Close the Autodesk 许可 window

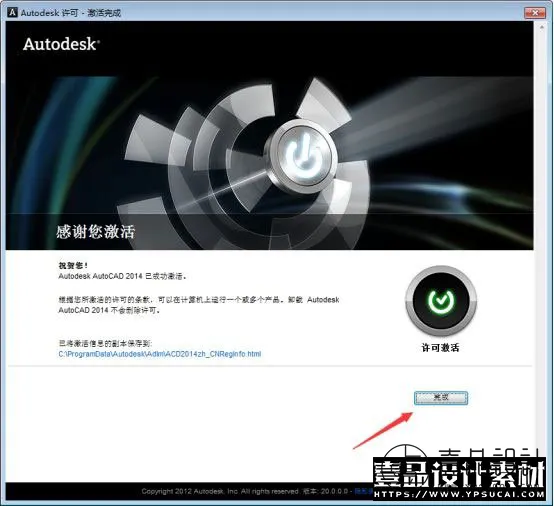pos(535,13)
